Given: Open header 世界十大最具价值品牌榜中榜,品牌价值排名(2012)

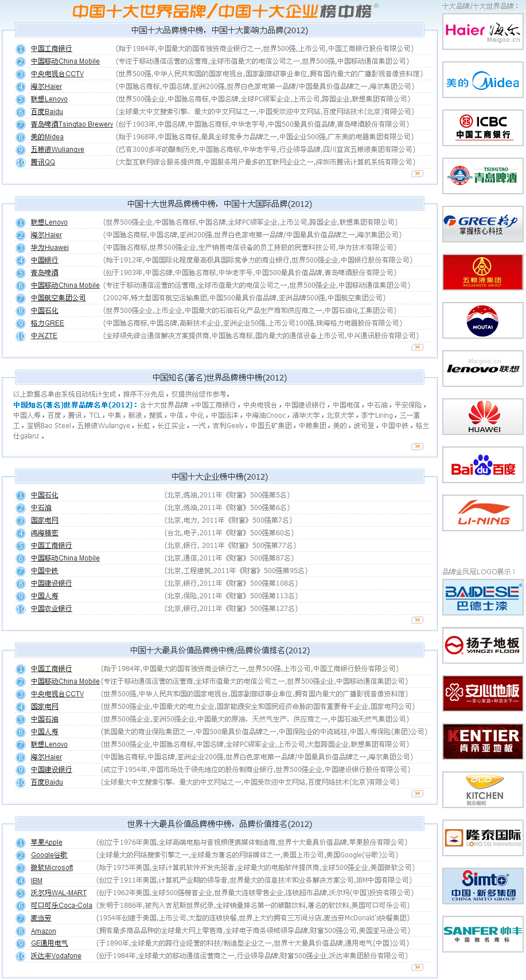Looking at the screenshot, I should point(220,824).
